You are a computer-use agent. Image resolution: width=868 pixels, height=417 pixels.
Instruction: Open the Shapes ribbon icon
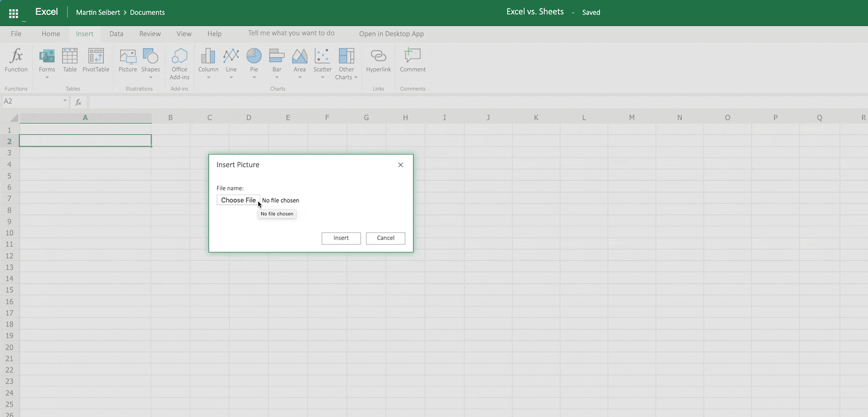click(x=150, y=56)
